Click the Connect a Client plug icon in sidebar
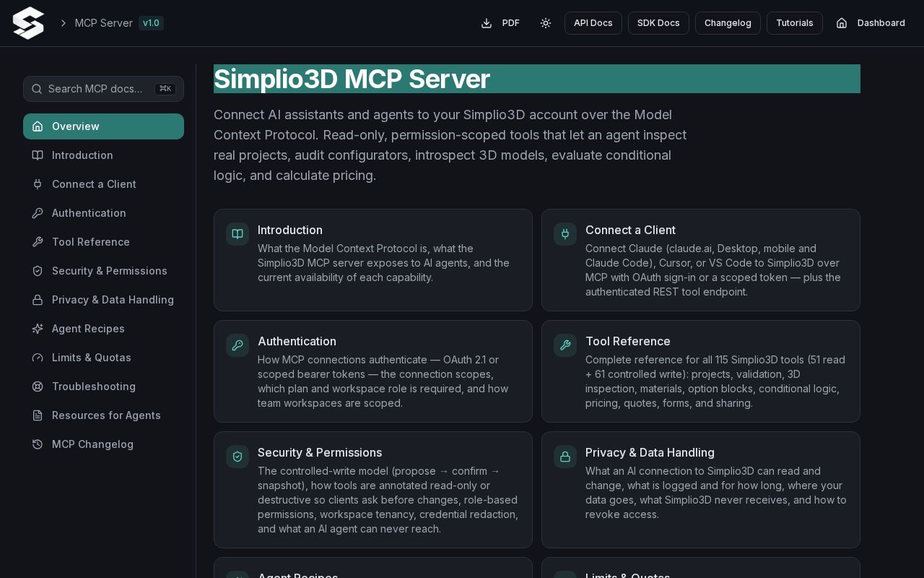This screenshot has width=924, height=578. click(x=38, y=184)
